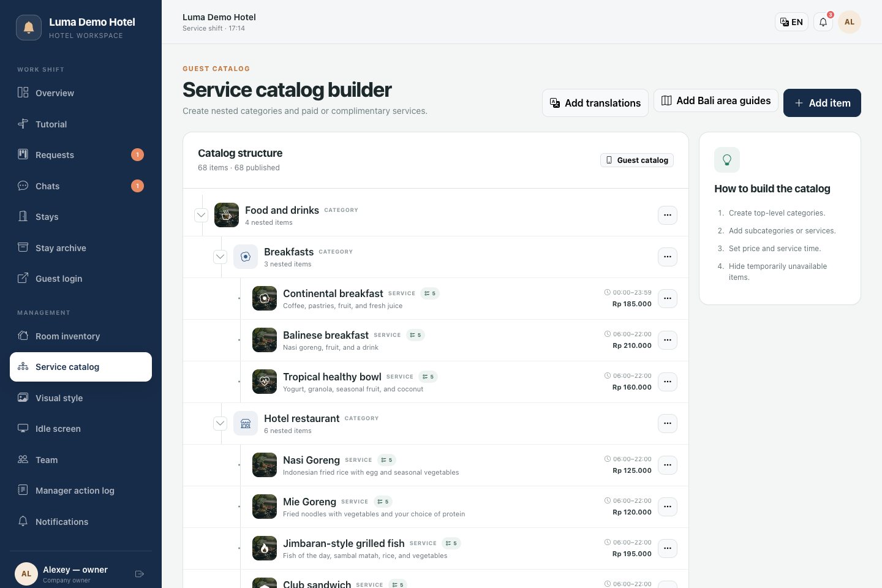This screenshot has height=588, width=882.
Task: Open Stay archive section
Action: 81,247
